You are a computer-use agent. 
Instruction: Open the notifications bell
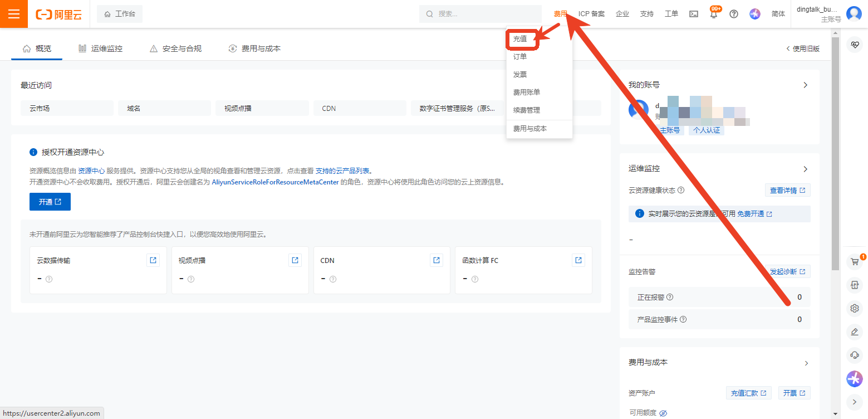(714, 14)
